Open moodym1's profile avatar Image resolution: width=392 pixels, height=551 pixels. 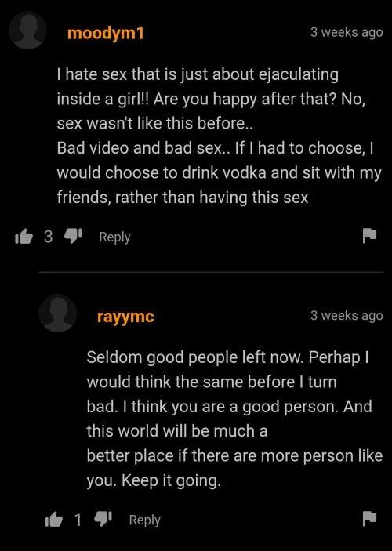[27, 31]
